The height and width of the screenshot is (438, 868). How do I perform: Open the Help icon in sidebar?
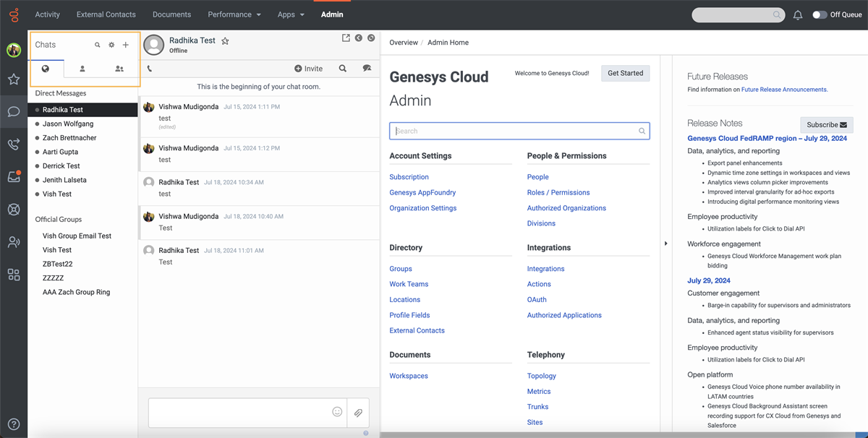(14, 424)
